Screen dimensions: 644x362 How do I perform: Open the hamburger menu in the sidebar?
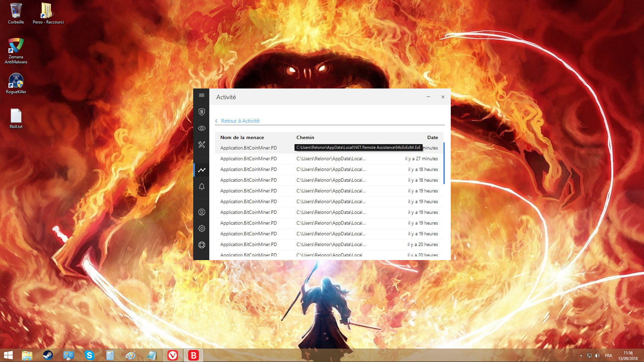[x=202, y=96]
